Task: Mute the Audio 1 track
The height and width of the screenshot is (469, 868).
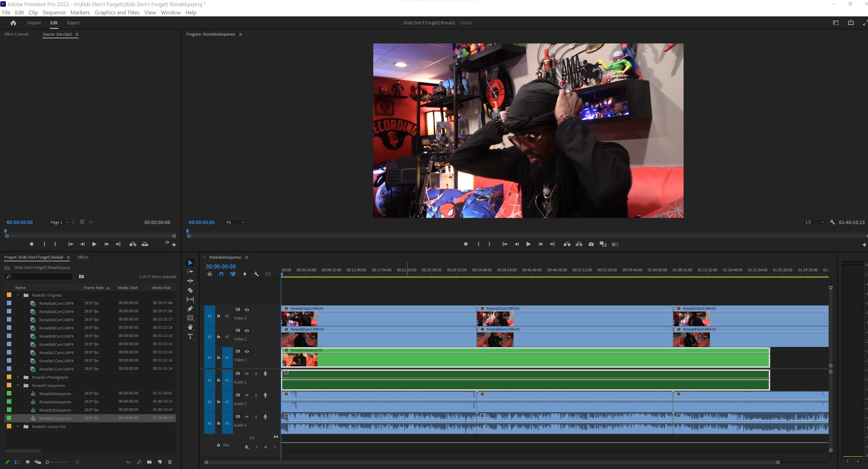Action: [x=247, y=374]
